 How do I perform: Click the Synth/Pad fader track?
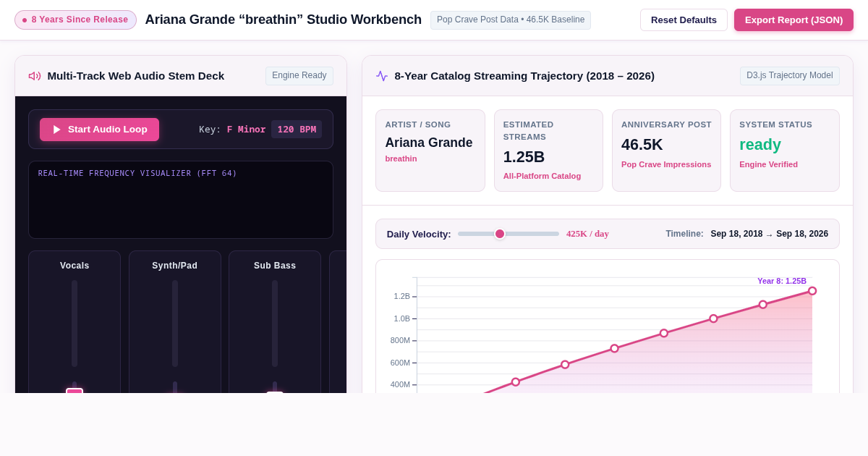(175, 324)
